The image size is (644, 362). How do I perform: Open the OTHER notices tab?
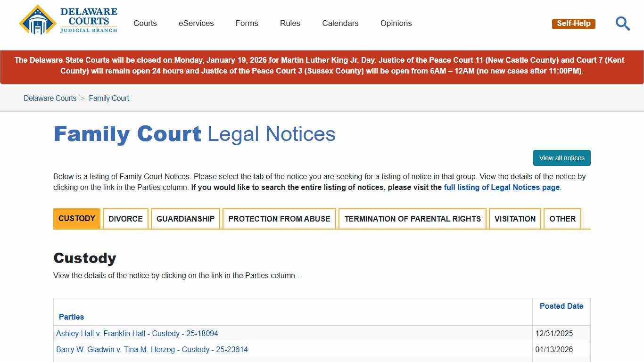coord(562,219)
